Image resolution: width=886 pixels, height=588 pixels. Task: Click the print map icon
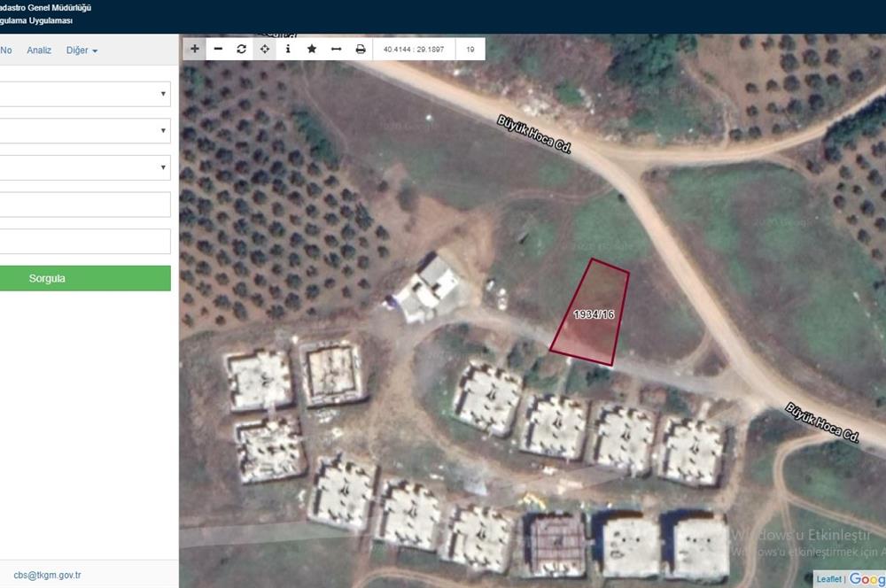(x=361, y=50)
